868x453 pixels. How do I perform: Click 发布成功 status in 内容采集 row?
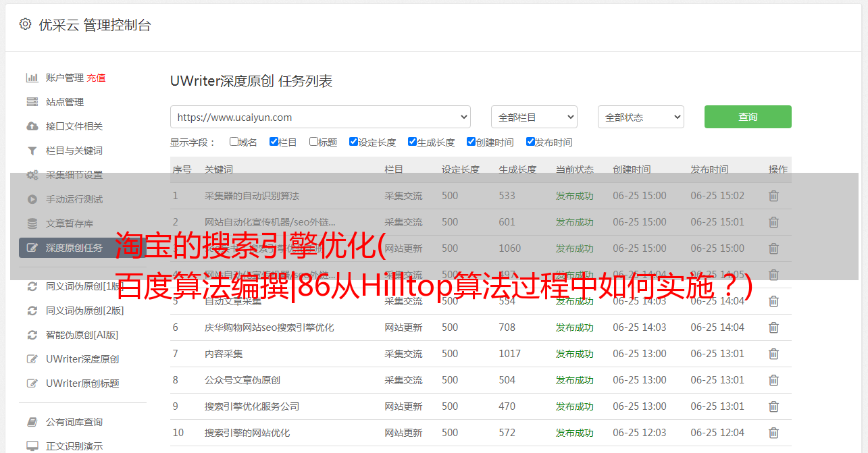575,354
